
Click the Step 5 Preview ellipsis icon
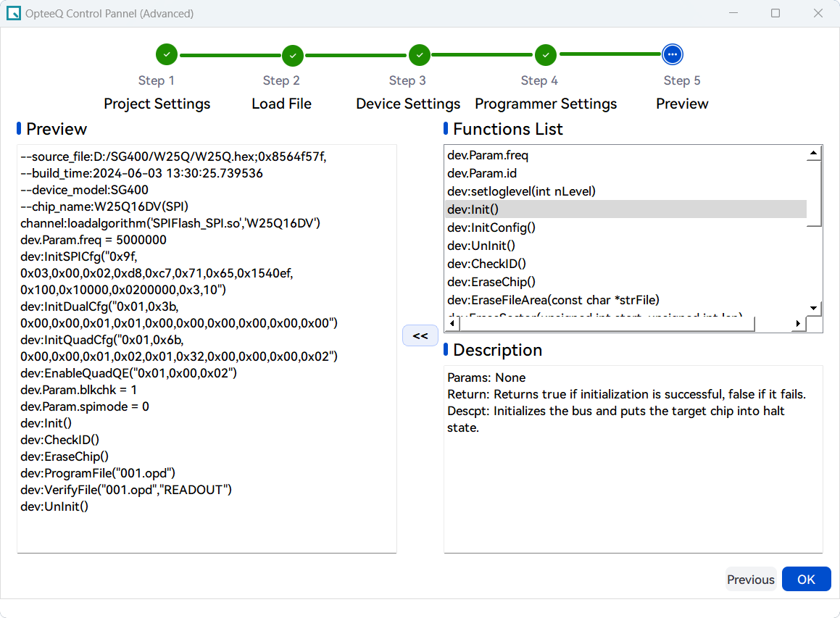673,54
